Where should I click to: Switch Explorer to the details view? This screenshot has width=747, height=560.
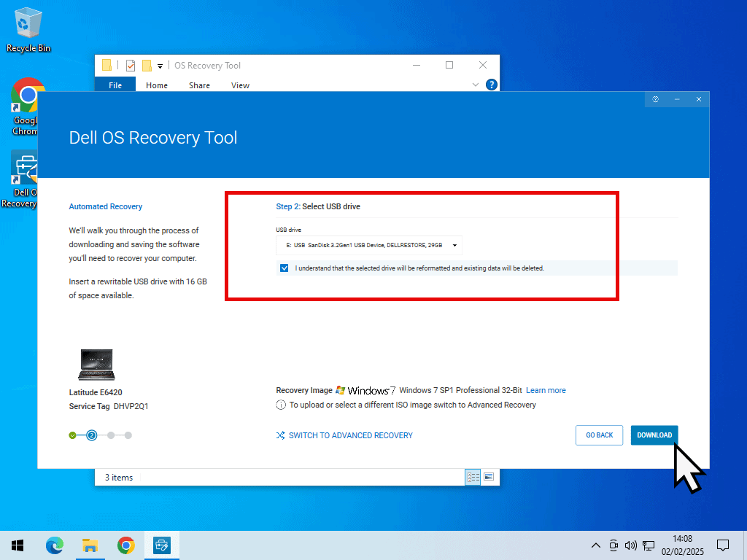(x=473, y=477)
